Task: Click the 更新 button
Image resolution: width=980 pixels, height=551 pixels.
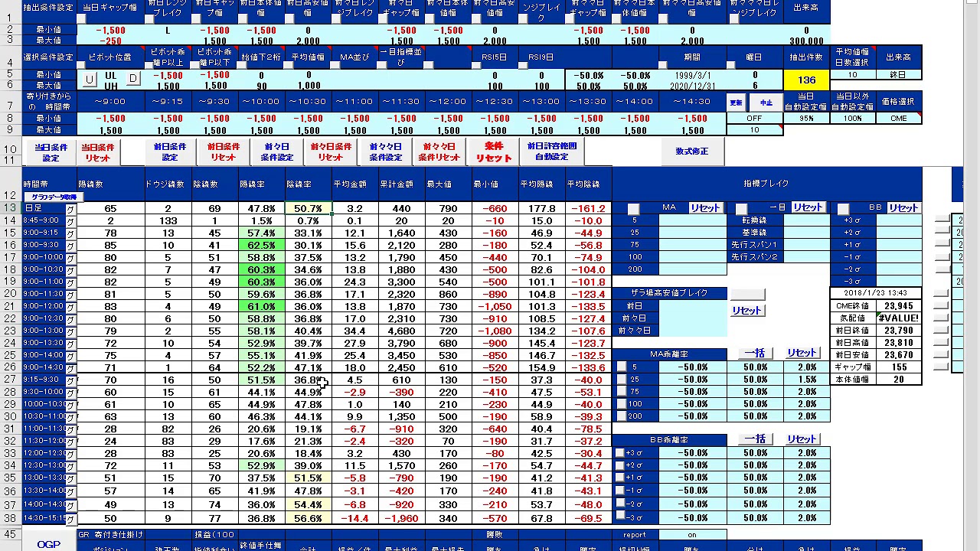Action: (736, 102)
